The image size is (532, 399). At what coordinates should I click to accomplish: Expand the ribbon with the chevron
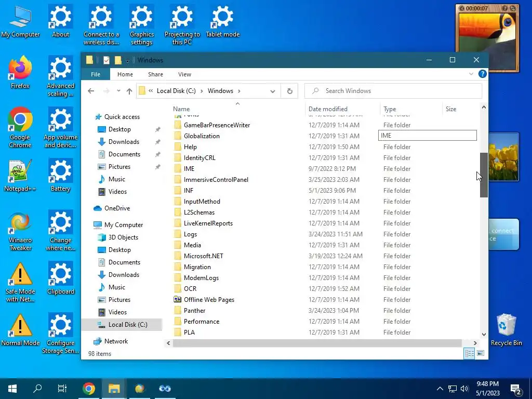[x=471, y=74]
